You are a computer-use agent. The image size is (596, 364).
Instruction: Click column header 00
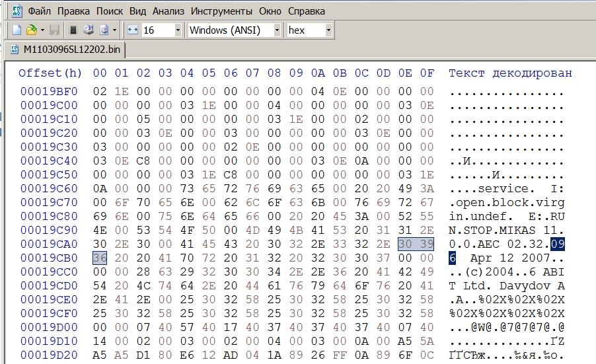pos(100,73)
